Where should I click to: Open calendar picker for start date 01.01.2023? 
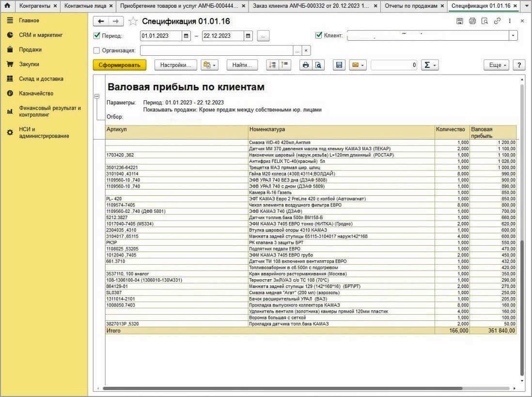click(x=187, y=36)
